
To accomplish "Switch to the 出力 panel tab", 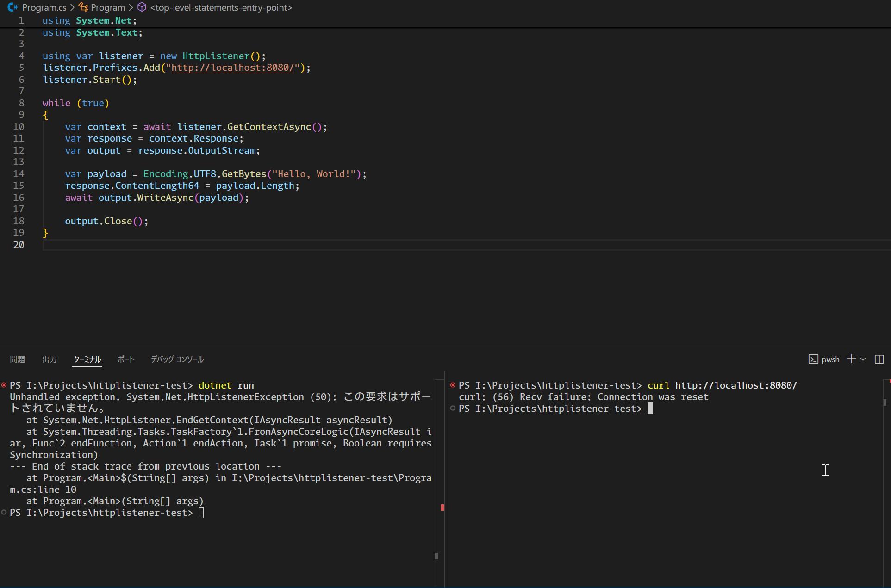I will coord(49,359).
